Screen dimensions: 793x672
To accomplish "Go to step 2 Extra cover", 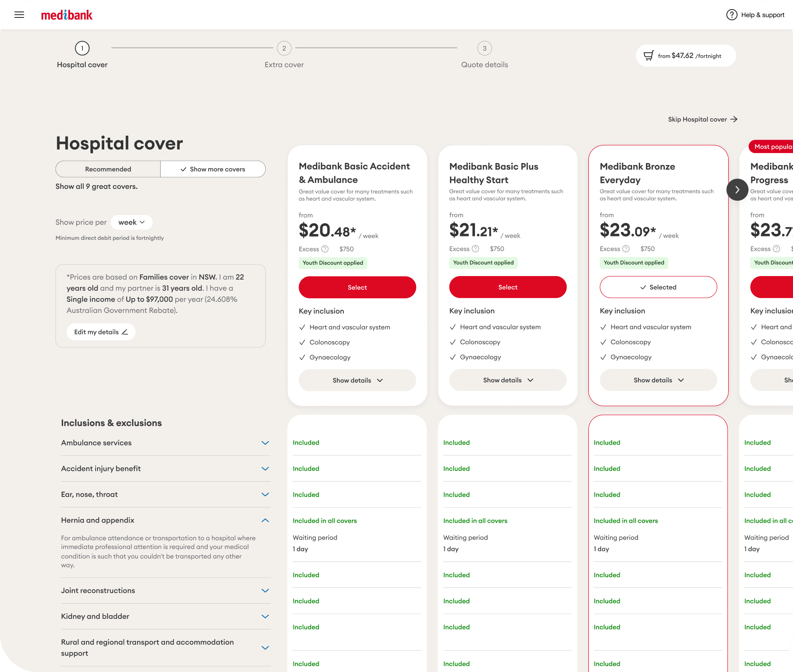I will coord(284,55).
